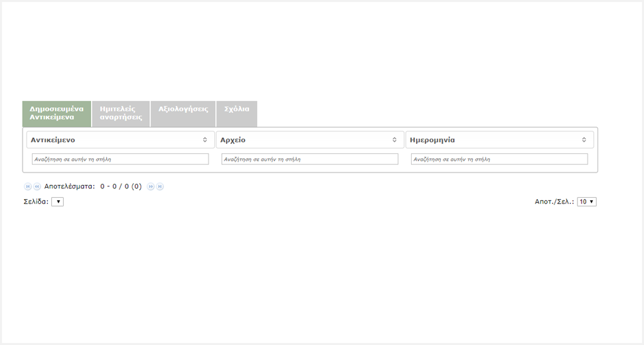
Task: Switch to Δημοσιευμένα Αντικείμενα tab
Action: pyautogui.click(x=56, y=113)
